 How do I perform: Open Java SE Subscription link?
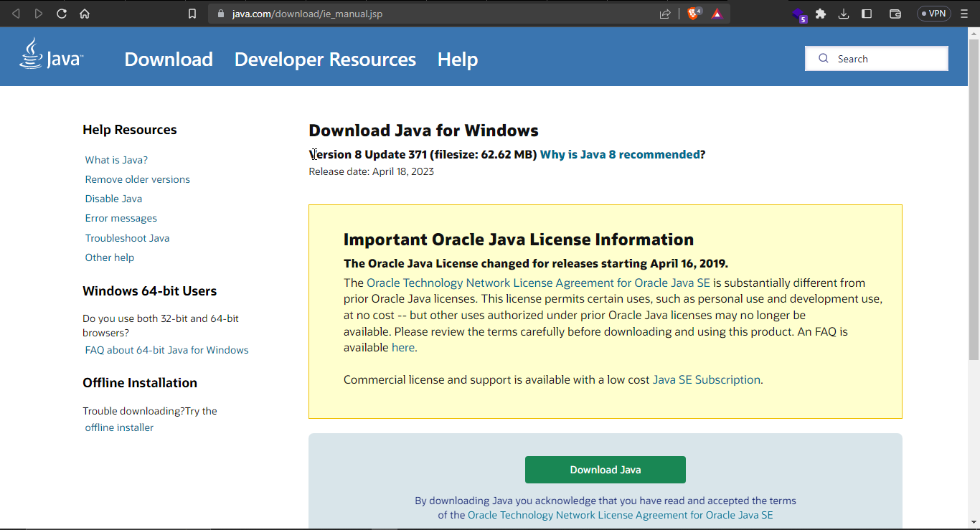pyautogui.click(x=706, y=379)
